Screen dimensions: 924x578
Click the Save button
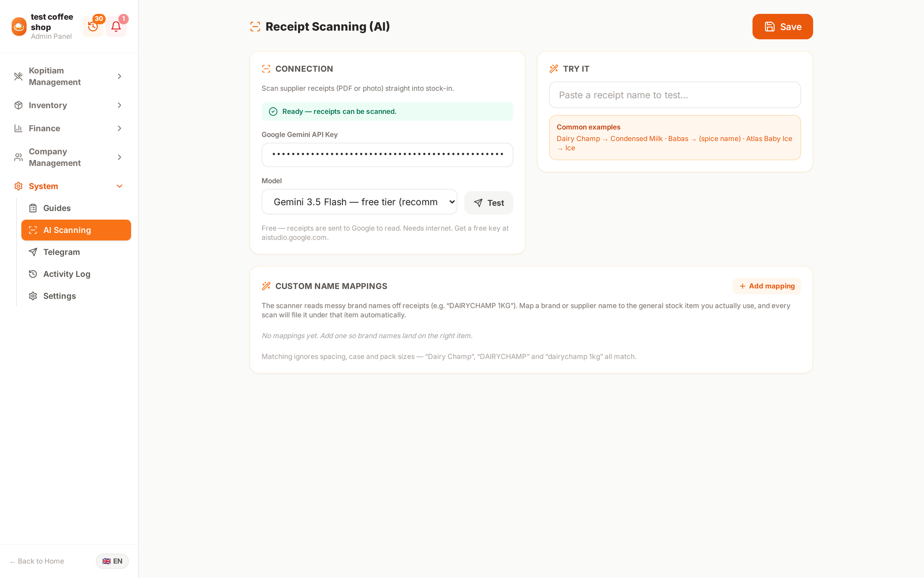coord(783,27)
